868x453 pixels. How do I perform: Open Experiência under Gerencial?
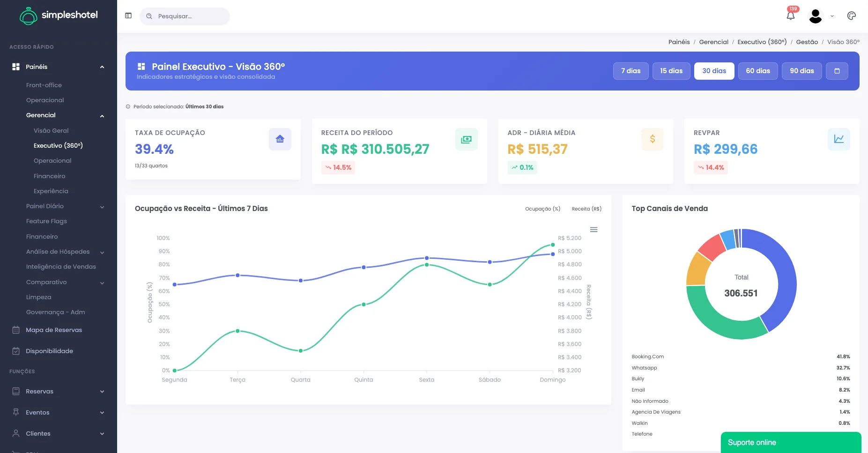pos(51,191)
